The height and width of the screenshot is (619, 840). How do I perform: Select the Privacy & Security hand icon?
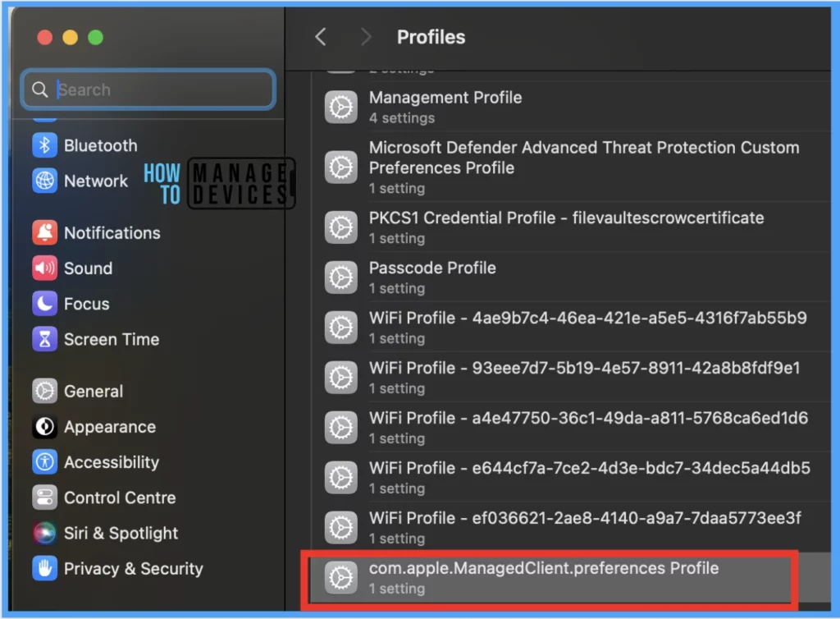44,568
